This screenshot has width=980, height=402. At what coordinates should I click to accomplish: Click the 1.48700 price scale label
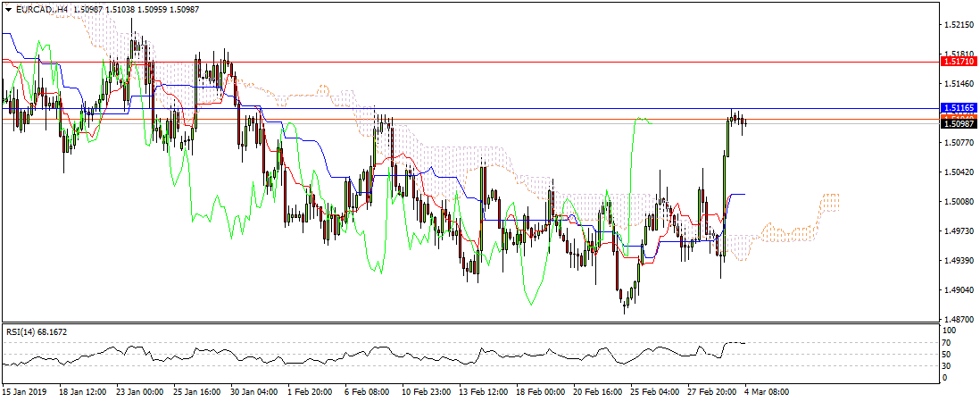pos(959,319)
